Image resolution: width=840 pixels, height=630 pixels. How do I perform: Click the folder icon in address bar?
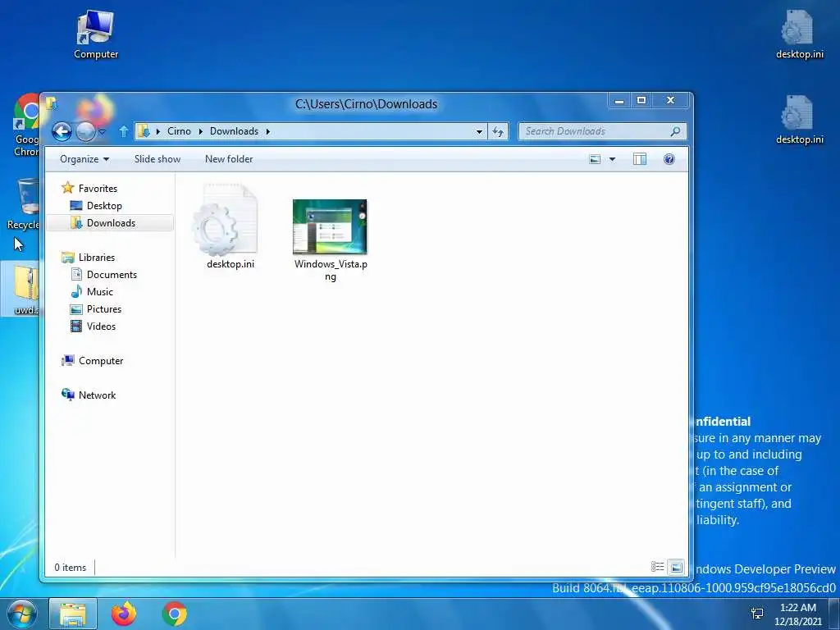pos(143,131)
